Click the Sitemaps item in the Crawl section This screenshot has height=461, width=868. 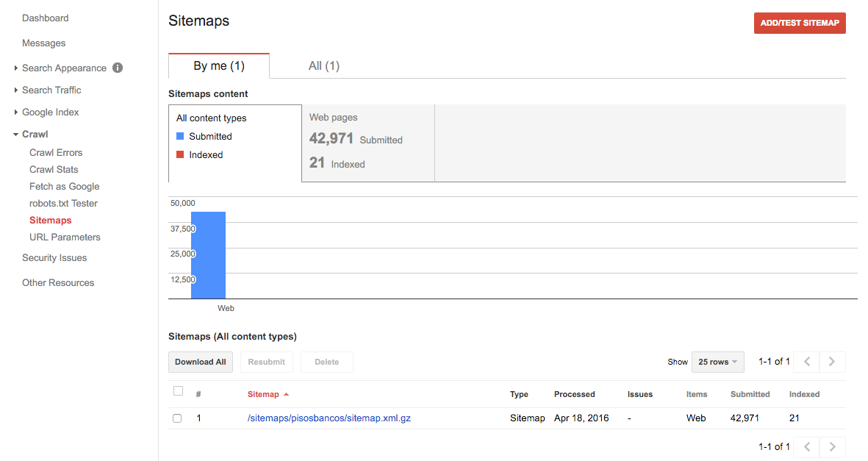[x=50, y=220]
